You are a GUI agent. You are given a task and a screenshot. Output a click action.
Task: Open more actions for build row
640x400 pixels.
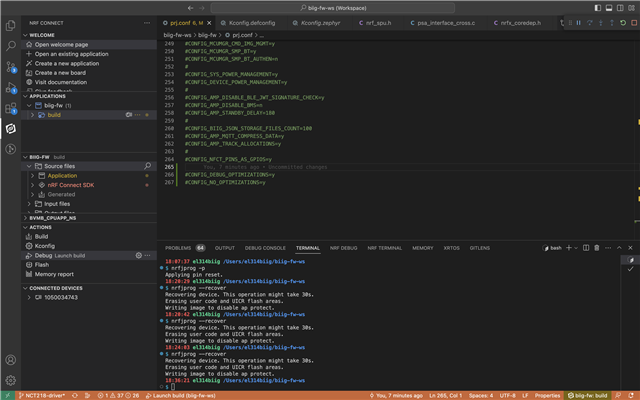point(138,115)
